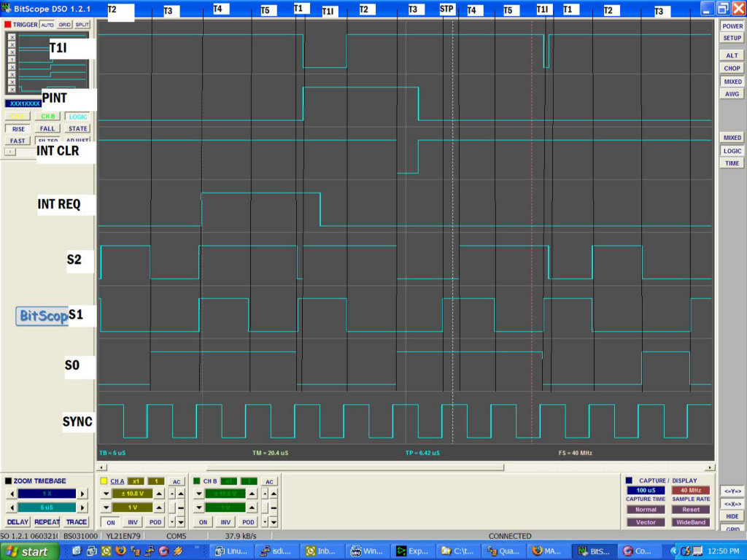Open the SETUP dialog
This screenshot has height=560, width=747.
(x=732, y=38)
